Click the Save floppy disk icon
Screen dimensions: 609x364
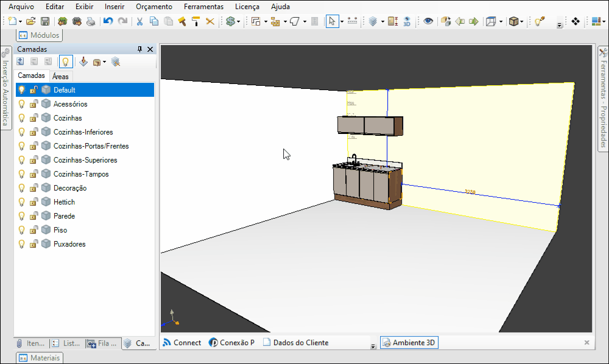45,21
